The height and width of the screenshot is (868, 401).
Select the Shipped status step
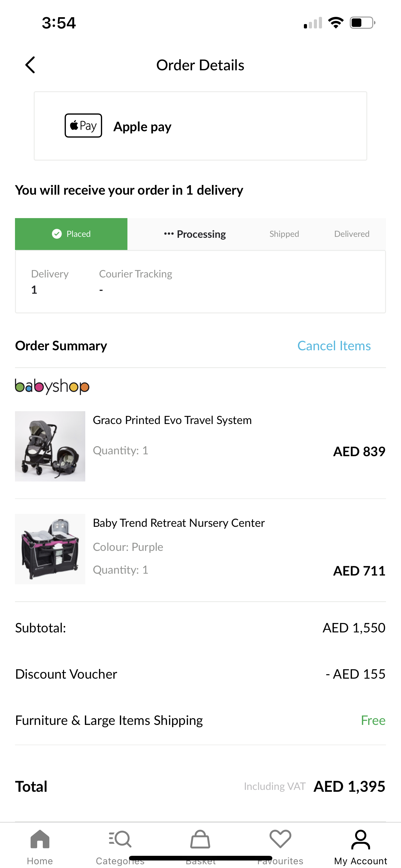pyautogui.click(x=284, y=234)
